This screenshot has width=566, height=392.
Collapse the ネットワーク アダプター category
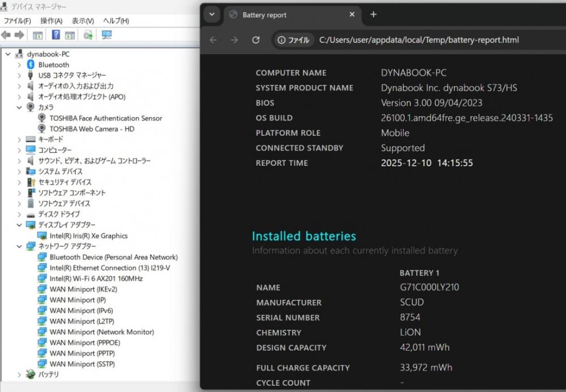[19, 246]
